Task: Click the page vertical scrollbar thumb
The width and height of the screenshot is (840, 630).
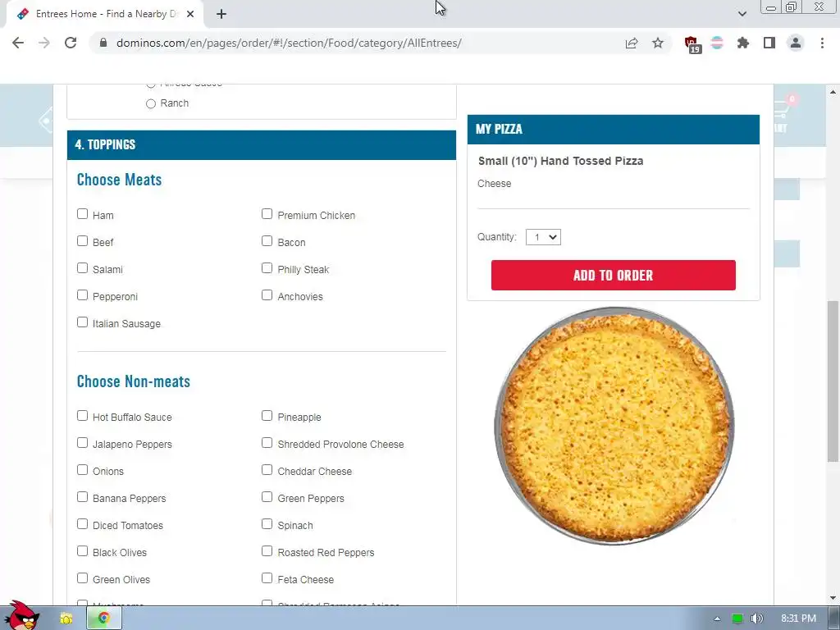Action: pyautogui.click(x=833, y=381)
